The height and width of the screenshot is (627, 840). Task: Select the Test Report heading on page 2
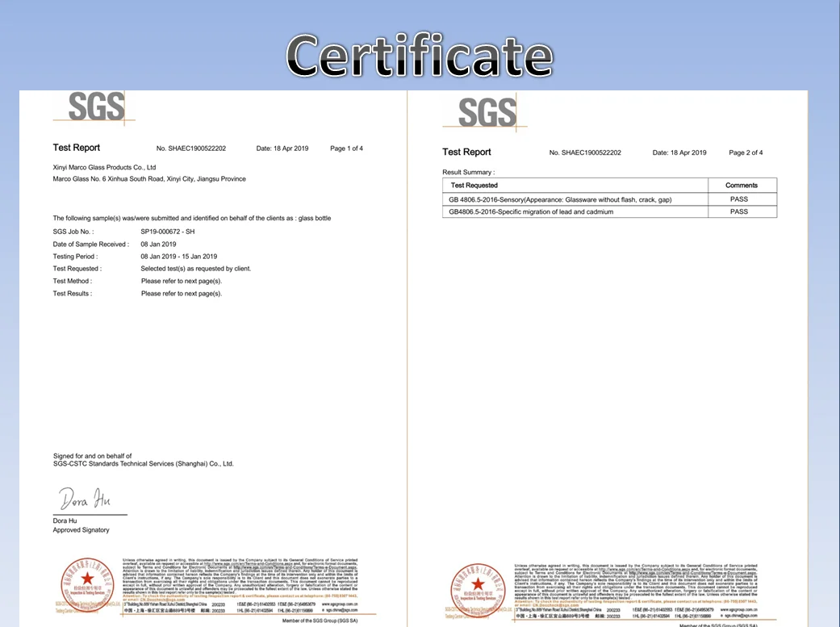pyautogui.click(x=466, y=152)
